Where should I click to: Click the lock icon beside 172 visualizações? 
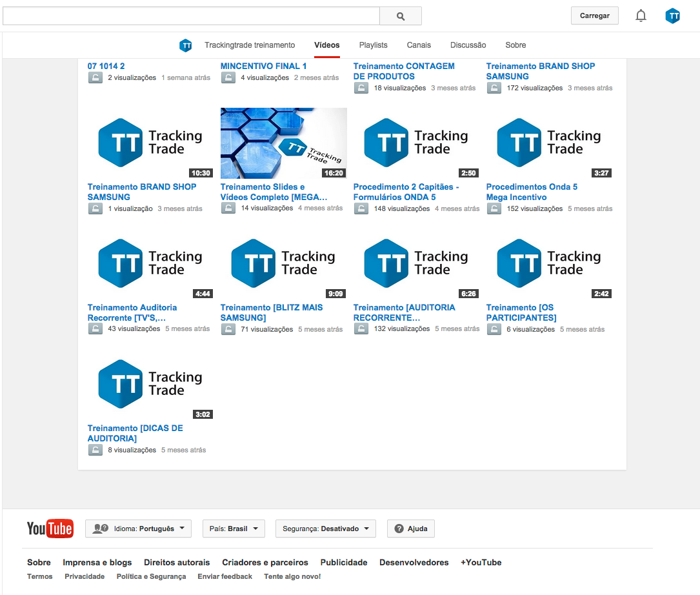tap(494, 88)
